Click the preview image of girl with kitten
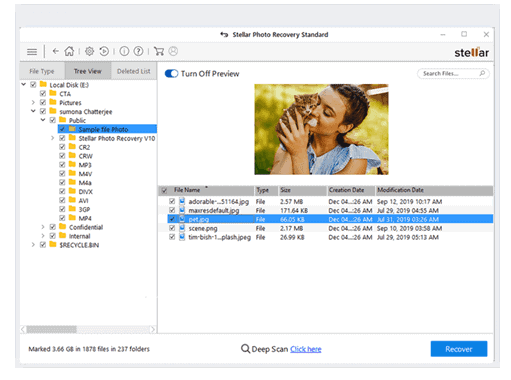The image size is (511, 380). pyautogui.click(x=321, y=129)
